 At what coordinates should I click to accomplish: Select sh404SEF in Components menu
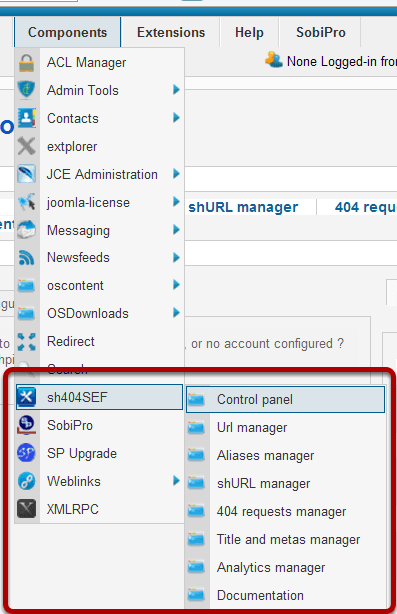[99, 397]
